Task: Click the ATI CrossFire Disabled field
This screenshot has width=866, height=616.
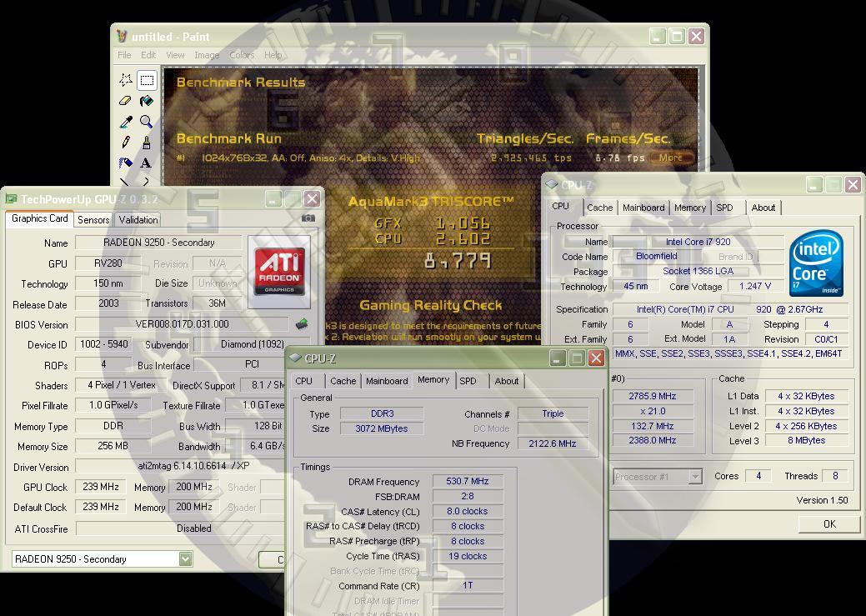Action: tap(180, 528)
